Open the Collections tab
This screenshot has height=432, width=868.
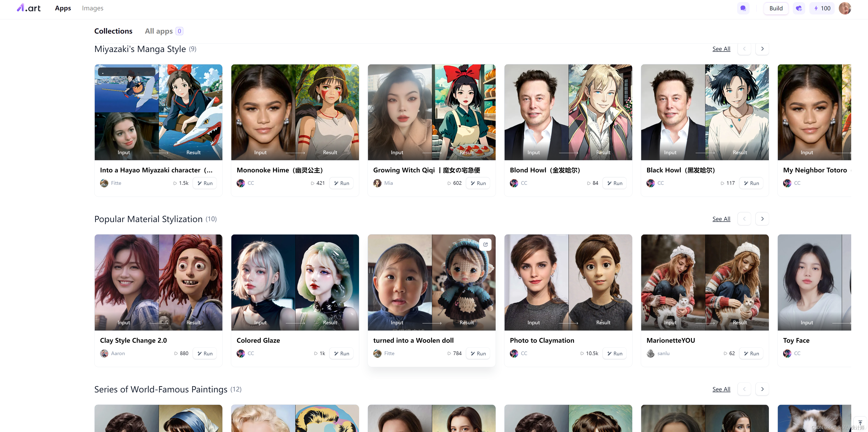(x=113, y=31)
